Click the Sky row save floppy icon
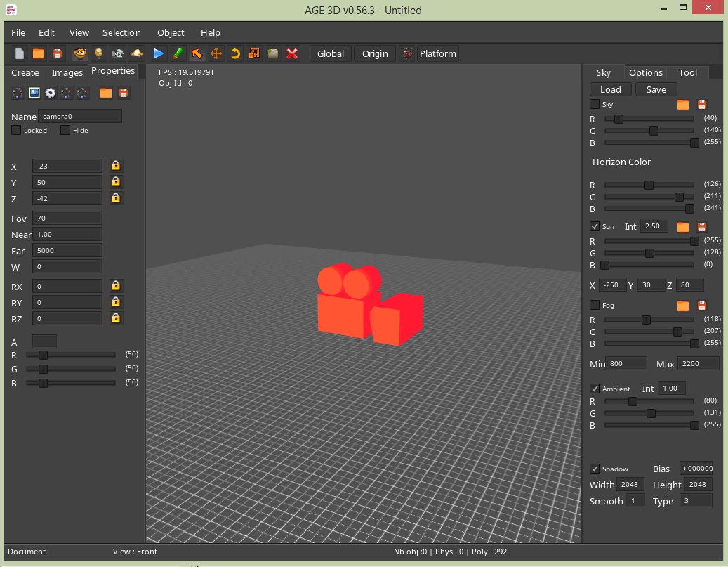Viewport: 728px width, 567px height. click(x=702, y=105)
